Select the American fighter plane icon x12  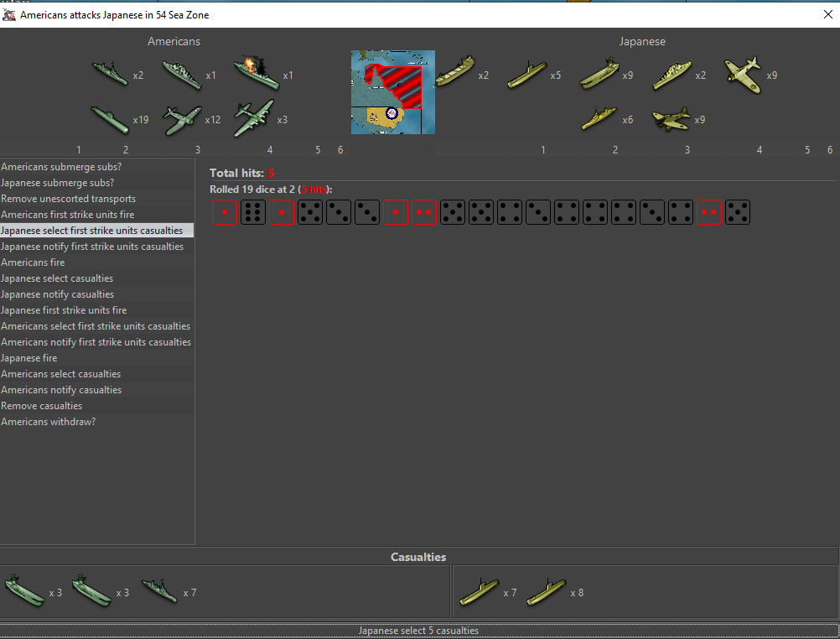[182, 119]
